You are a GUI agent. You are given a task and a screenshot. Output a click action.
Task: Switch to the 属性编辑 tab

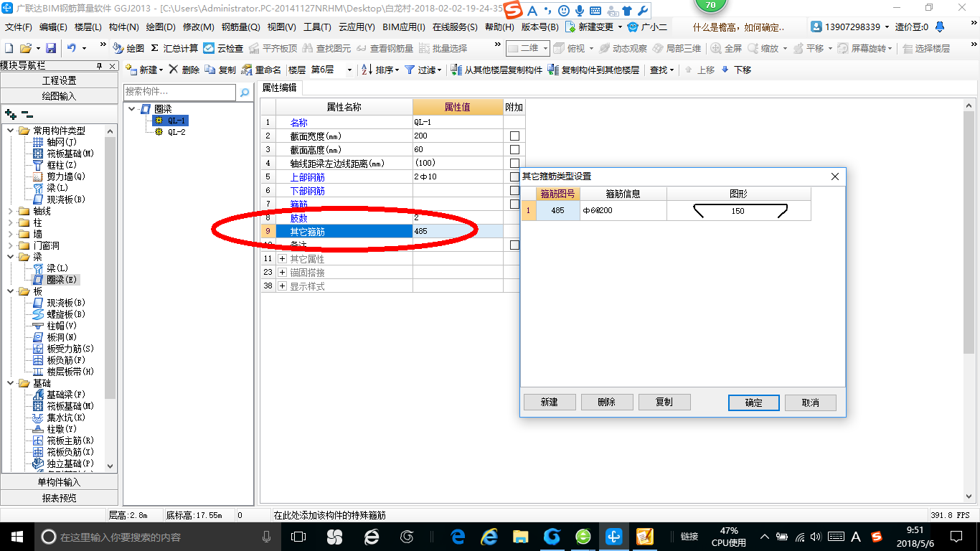coord(279,88)
